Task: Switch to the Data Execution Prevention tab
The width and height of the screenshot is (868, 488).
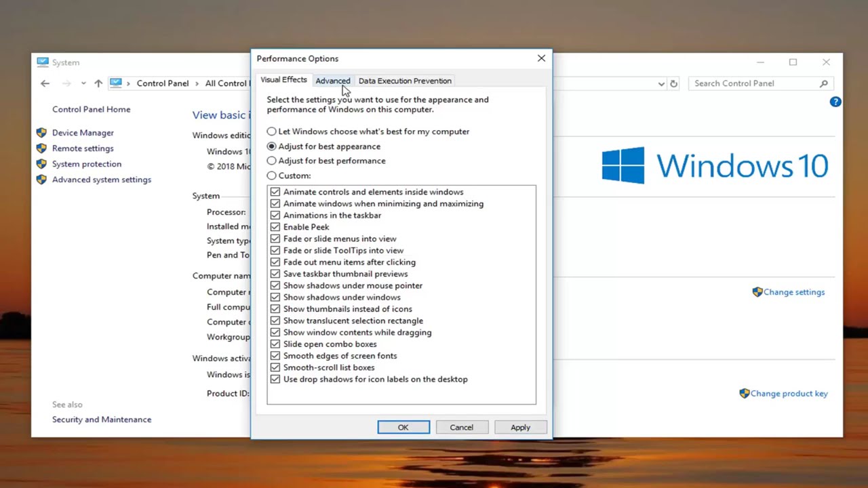Action: click(x=405, y=81)
